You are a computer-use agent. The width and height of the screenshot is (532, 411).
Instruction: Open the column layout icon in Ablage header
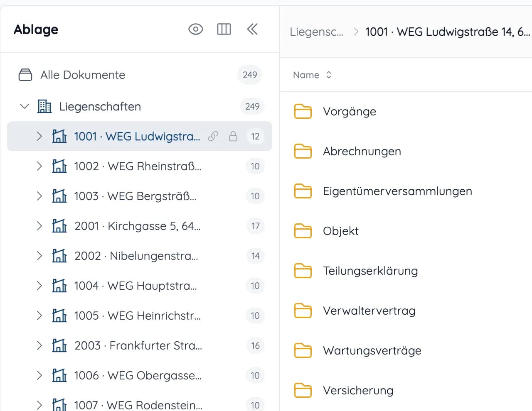point(224,29)
